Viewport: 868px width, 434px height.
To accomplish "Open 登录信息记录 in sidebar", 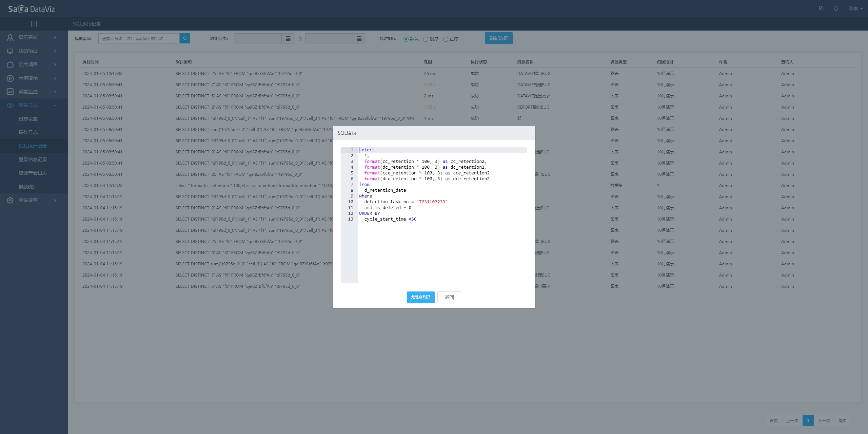I will [x=33, y=159].
